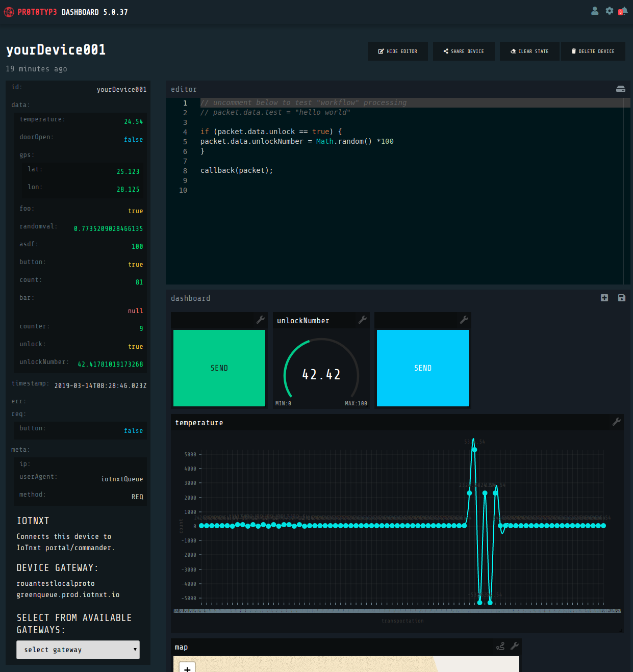Select the randomval value 0.7735209028466135

coord(109,228)
